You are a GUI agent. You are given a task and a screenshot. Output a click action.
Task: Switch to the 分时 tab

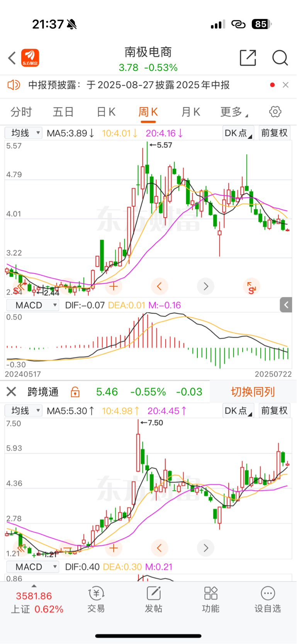pos(21,112)
